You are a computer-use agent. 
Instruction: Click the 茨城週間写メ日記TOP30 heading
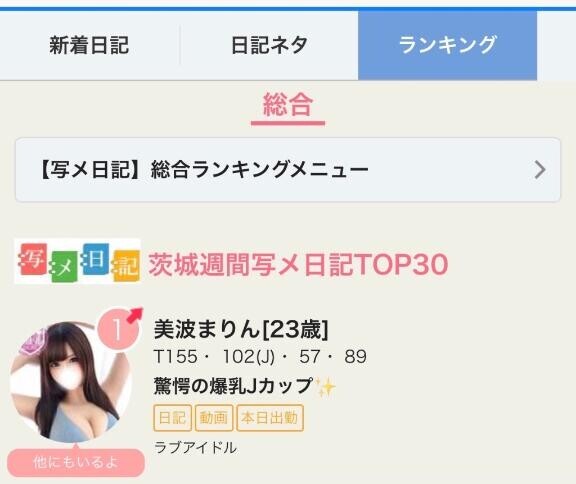298,264
